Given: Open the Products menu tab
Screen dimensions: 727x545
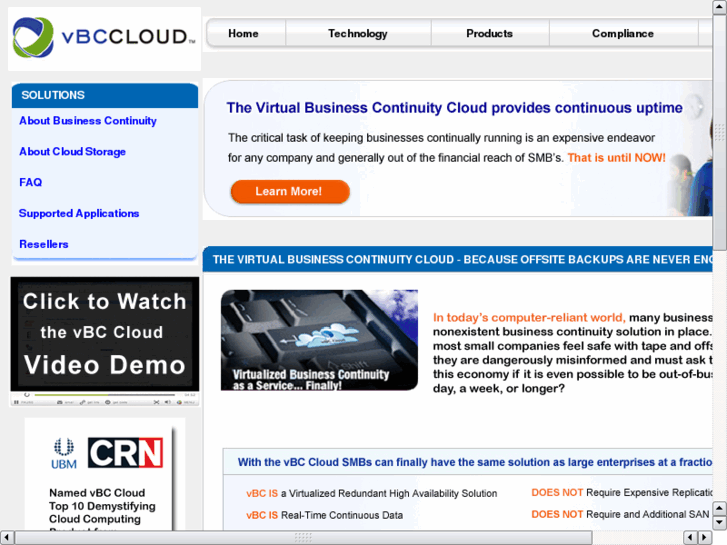Looking at the screenshot, I should pos(490,33).
